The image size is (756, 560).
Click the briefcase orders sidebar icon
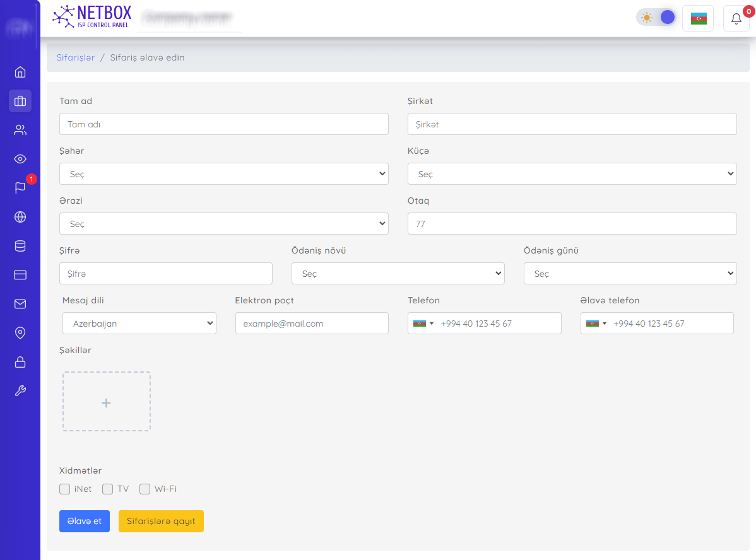click(20, 101)
